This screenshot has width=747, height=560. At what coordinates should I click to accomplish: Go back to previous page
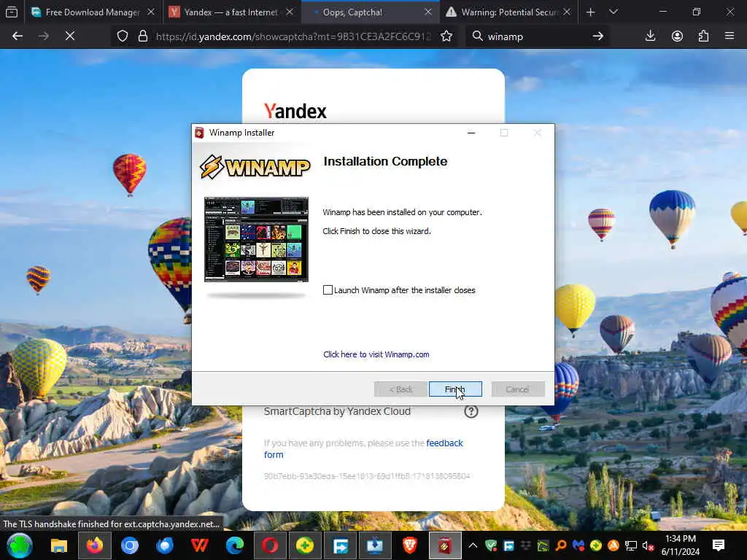[18, 36]
